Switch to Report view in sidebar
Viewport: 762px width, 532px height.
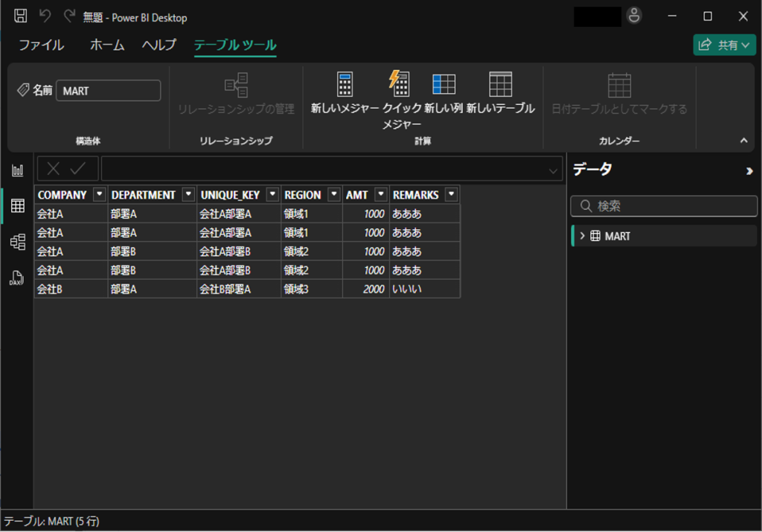17,171
